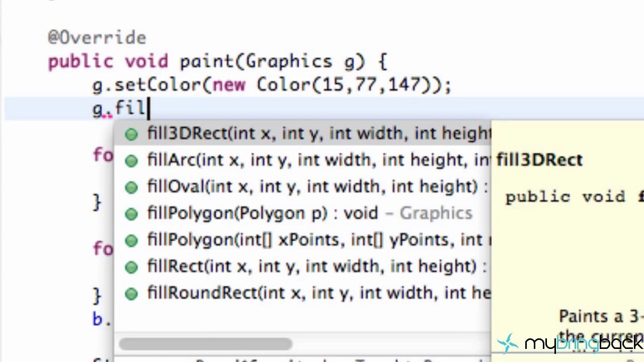Click the fill3DRect heading in Javadoc popup

tap(539, 160)
